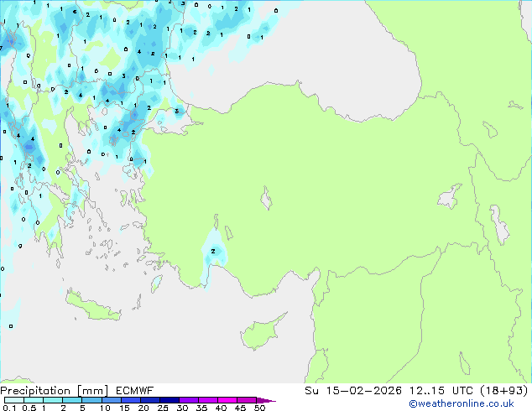532x411 pixels.
Task: Click the '12..15 UTC' time text
Action: (441, 391)
